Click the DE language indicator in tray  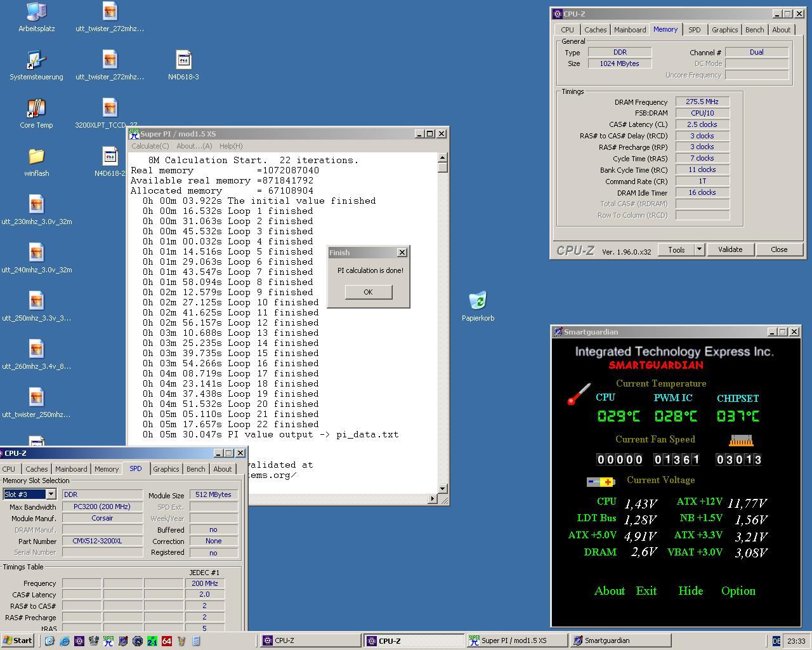pyautogui.click(x=776, y=641)
